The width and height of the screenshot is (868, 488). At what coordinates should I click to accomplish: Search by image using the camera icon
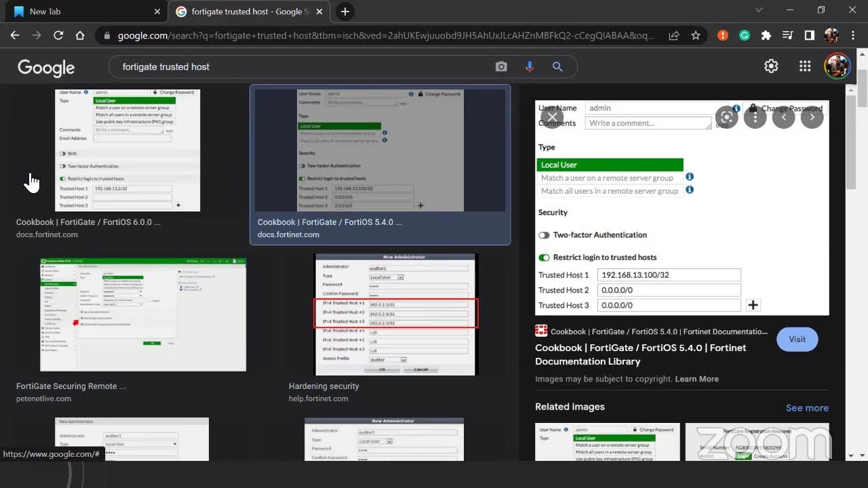click(501, 66)
